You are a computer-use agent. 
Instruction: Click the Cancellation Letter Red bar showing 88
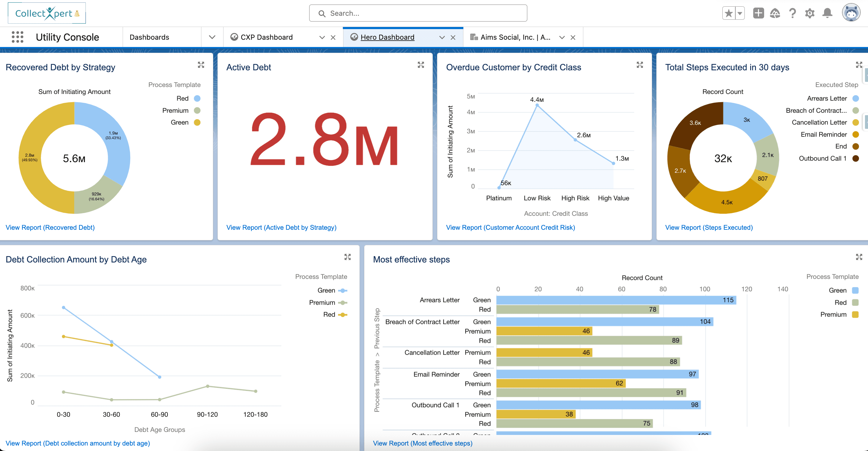tap(588, 362)
